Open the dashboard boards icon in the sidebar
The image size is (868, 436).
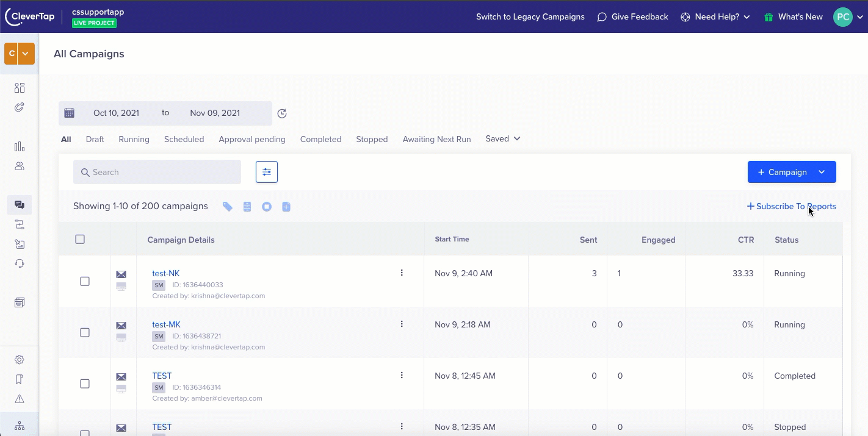[20, 88]
